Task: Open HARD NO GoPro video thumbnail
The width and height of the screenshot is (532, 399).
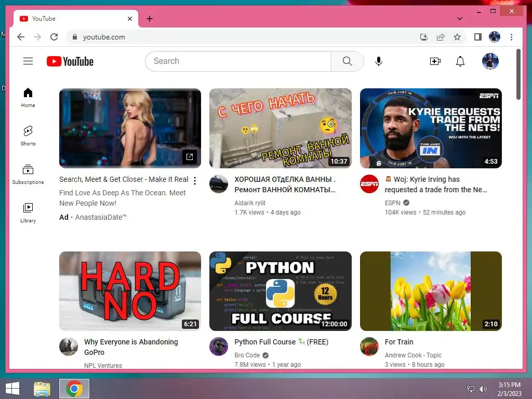Action: tap(130, 291)
